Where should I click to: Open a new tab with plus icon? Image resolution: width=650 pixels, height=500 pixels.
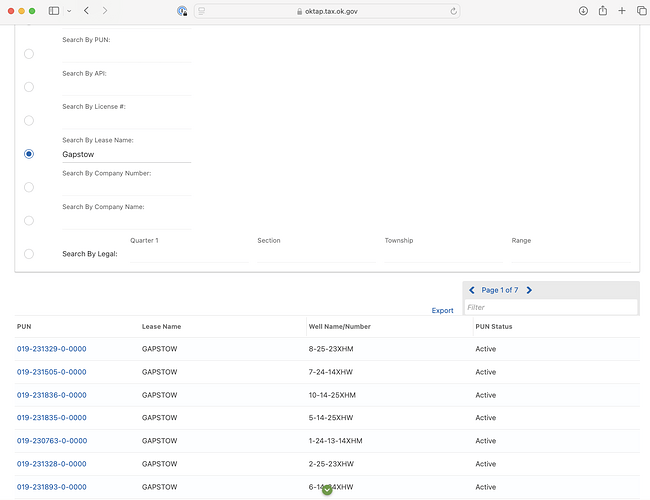pyautogui.click(x=622, y=10)
